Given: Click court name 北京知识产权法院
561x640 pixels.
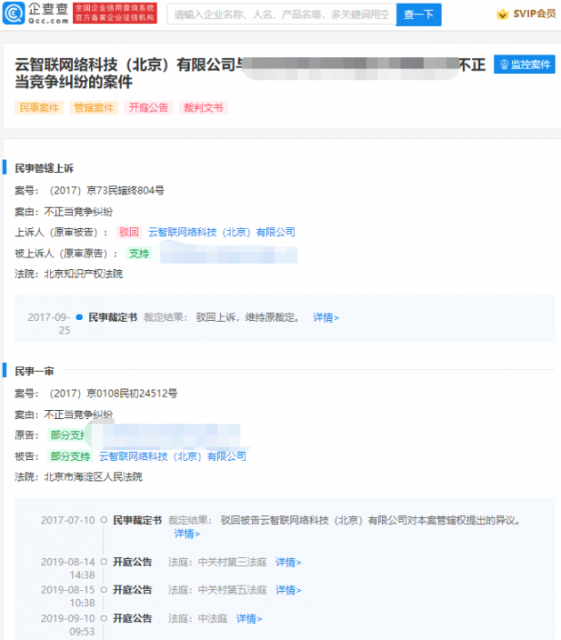Looking at the screenshot, I should coord(83,274).
